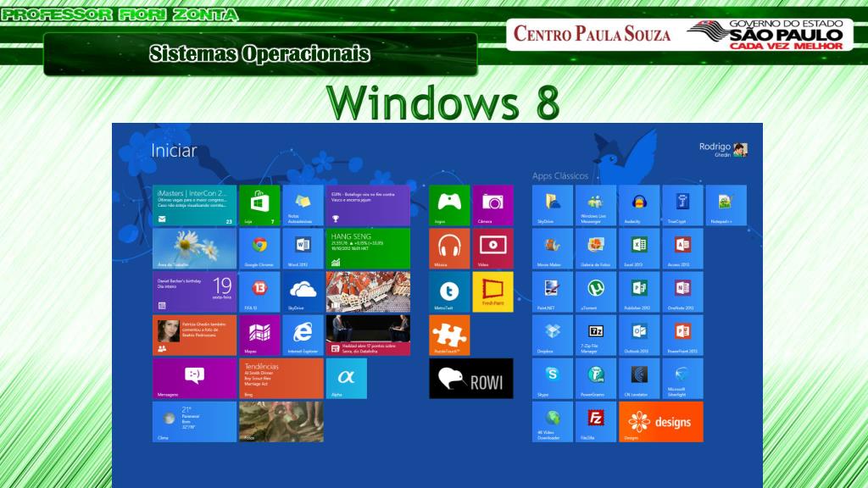Launch the Skype tile
The height and width of the screenshot is (488, 868).
(553, 379)
